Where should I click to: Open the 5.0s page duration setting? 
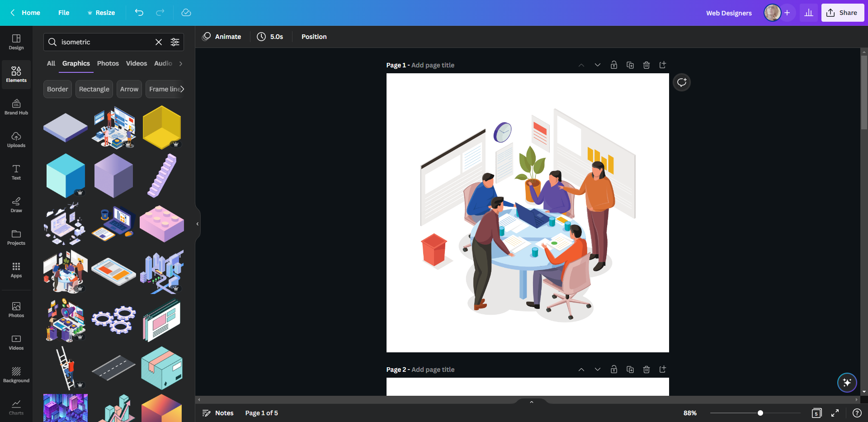point(270,37)
